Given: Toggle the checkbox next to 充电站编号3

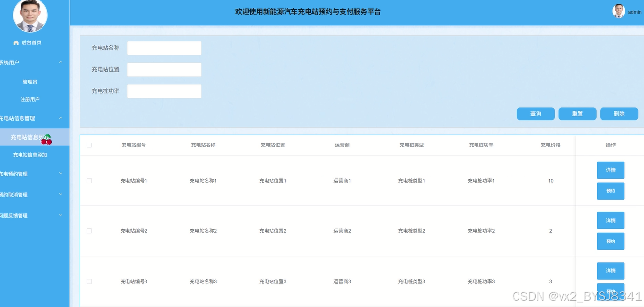Looking at the screenshot, I should pos(89,281).
